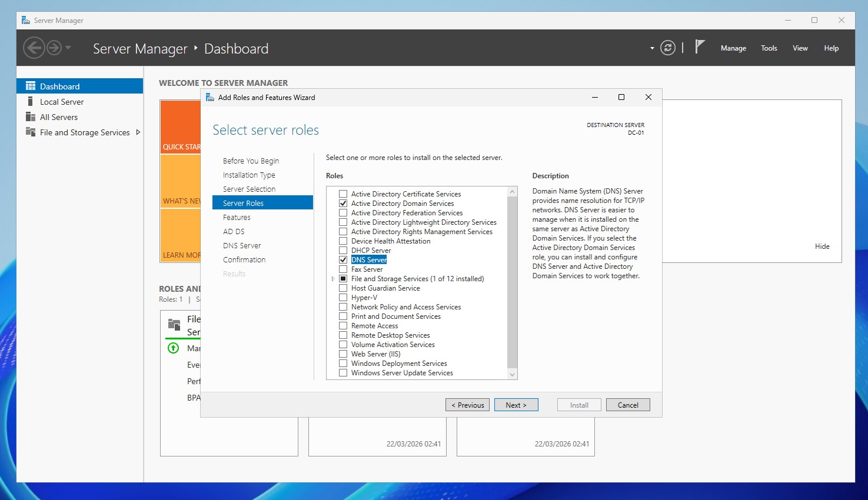Click the refresh dashboard icon
This screenshot has width=868, height=500.
pos(667,48)
